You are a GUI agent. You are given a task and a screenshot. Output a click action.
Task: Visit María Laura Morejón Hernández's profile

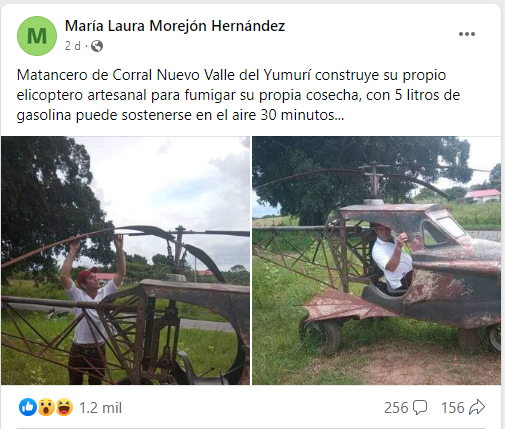pos(175,26)
